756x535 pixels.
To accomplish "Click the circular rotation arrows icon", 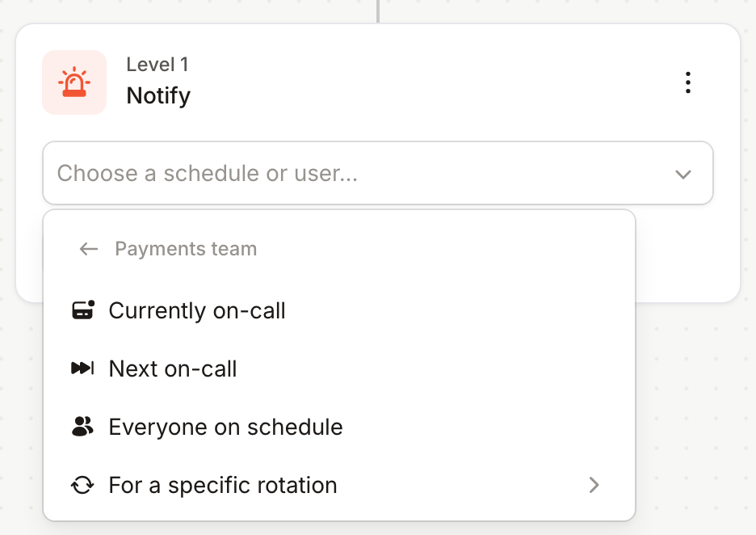I will (83, 485).
